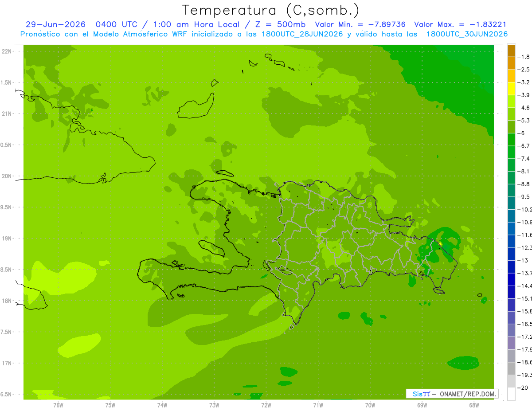This screenshot has width=532, height=411.
Task: Click the 69W longitude axis label
Action: (x=422, y=405)
